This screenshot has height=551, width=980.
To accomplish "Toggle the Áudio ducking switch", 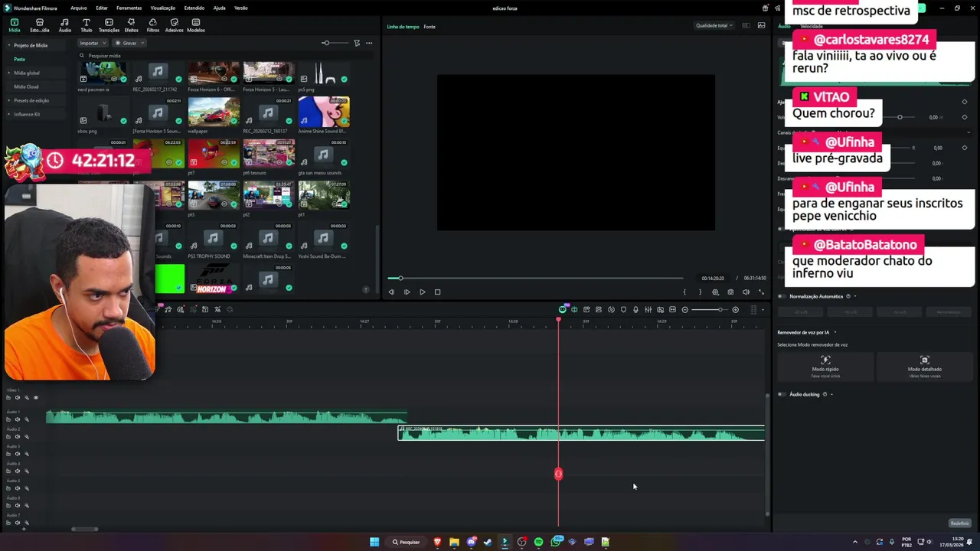I will (x=782, y=394).
